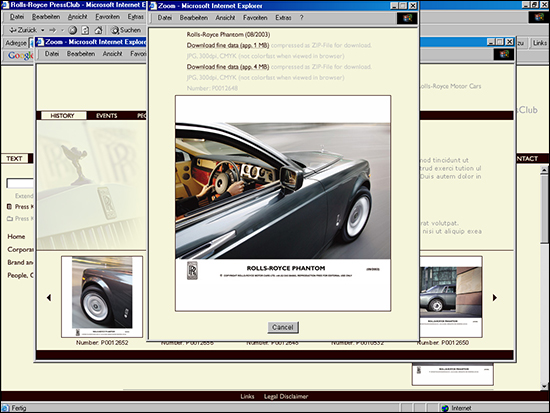Open Extras menu in front Zoom window
This screenshot has width=550, height=413.
click(x=283, y=18)
